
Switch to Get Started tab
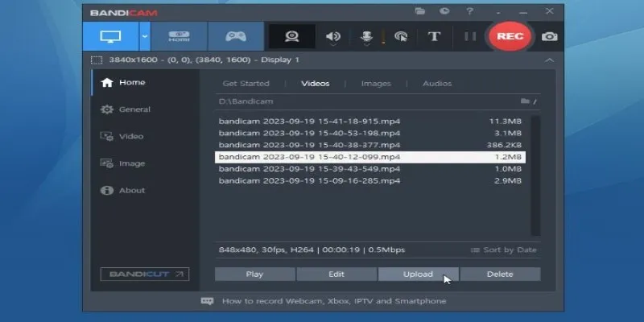pyautogui.click(x=246, y=84)
